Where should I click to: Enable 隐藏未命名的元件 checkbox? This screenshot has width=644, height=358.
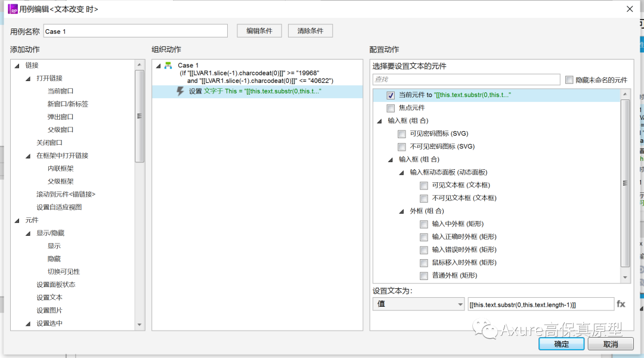(569, 80)
